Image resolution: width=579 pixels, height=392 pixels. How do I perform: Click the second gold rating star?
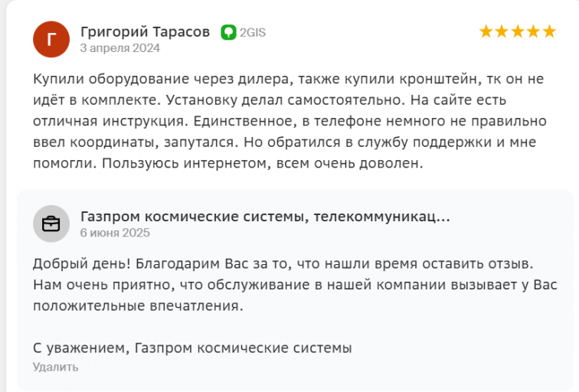click(x=502, y=31)
